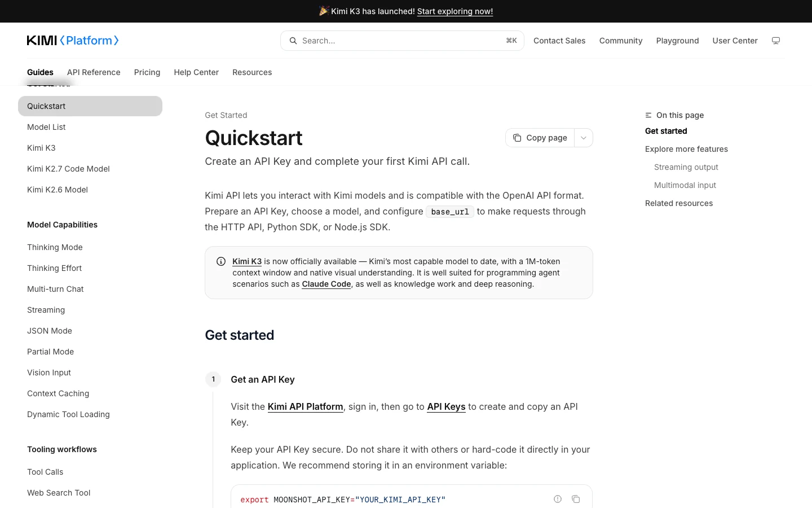This screenshot has width=812, height=508.
Task: Open the API Keys link
Action: 446,406
